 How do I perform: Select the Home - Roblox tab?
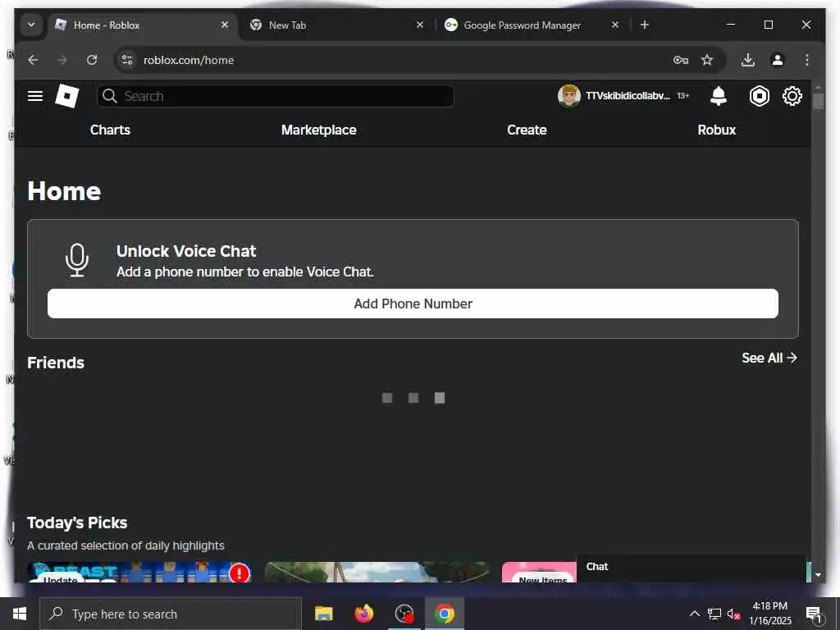click(x=142, y=25)
